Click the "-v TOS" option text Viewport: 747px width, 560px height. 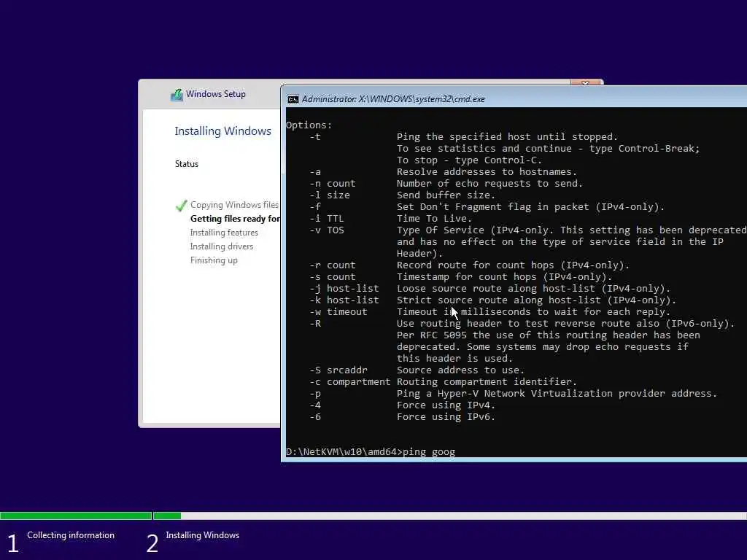point(326,230)
